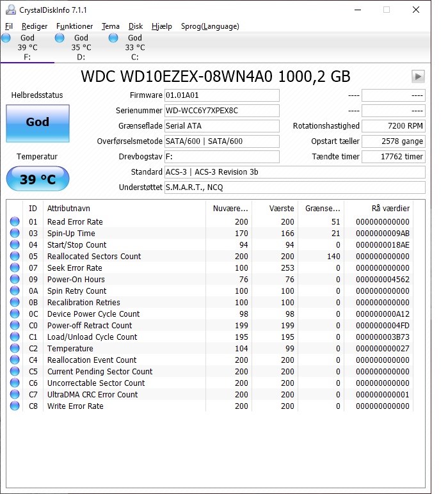The image size is (448, 494).
Task: Click status orb for Start/Stop Count
Action: tap(15, 244)
